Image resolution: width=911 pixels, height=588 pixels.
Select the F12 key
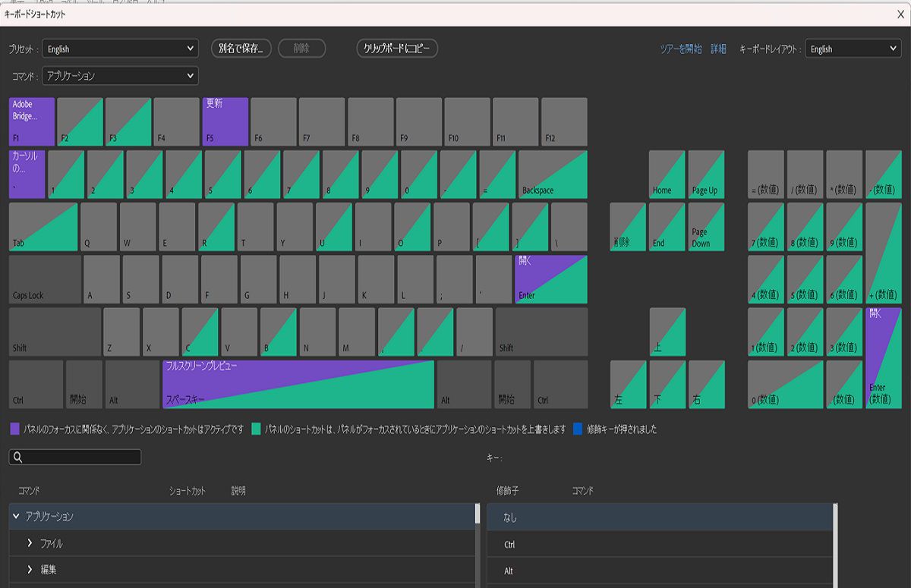coord(564,121)
